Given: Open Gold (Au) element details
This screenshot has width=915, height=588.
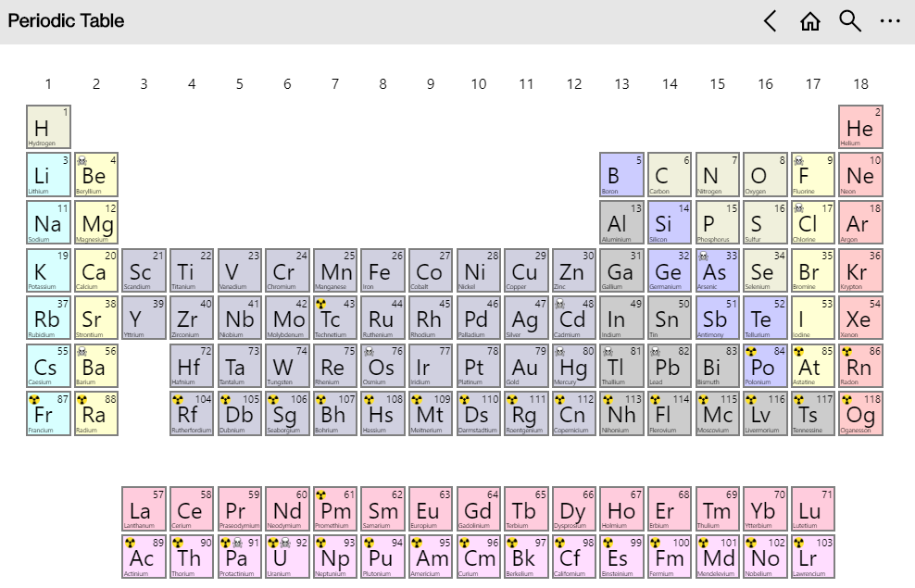Looking at the screenshot, I should (x=526, y=366).
